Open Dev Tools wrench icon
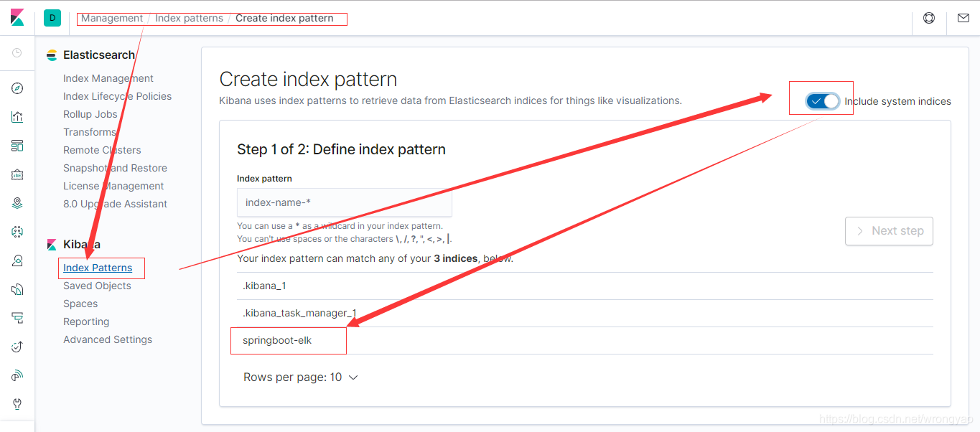This screenshot has height=432, width=980. click(17, 404)
